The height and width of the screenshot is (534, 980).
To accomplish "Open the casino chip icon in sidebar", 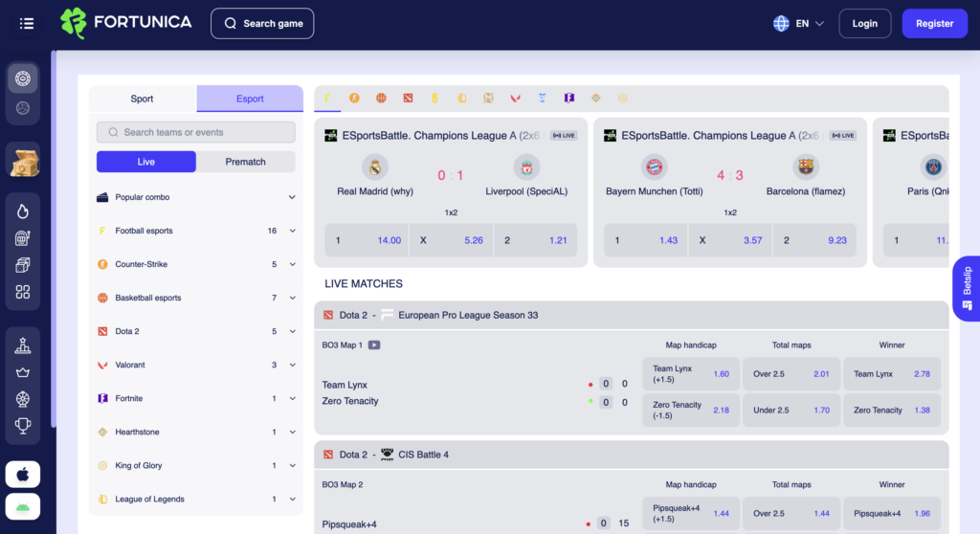I will [x=23, y=78].
